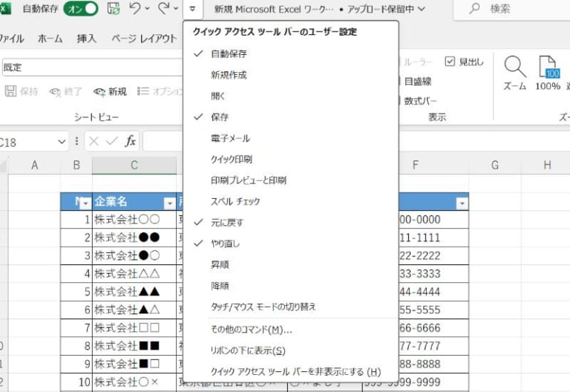This screenshot has width=570, height=392.
Task: Select column G header
Action: pos(495,166)
